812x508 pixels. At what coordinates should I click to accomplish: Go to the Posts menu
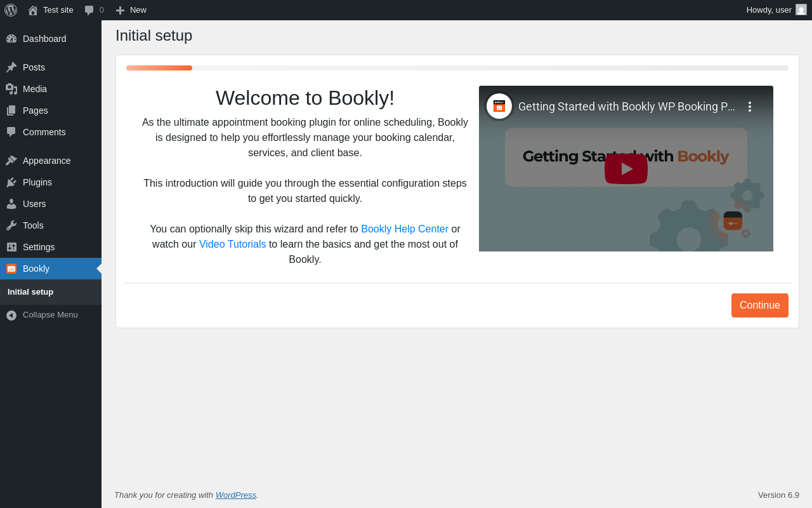51,67
